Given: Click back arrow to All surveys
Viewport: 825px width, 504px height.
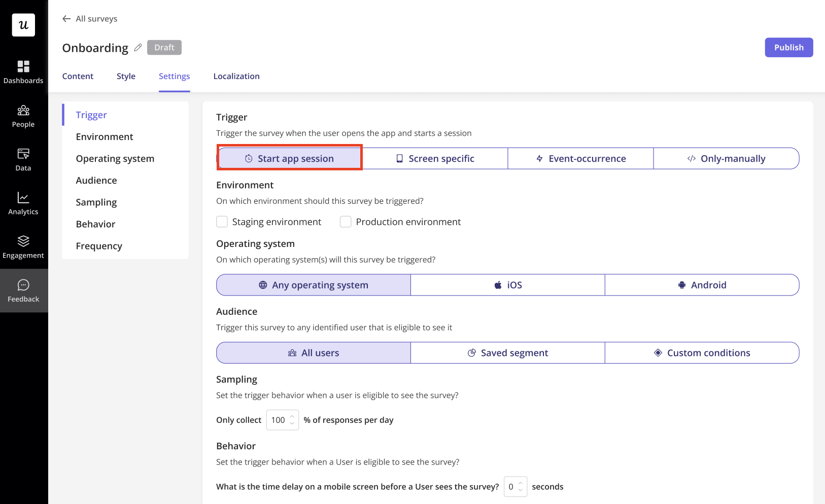Looking at the screenshot, I should 66,19.
